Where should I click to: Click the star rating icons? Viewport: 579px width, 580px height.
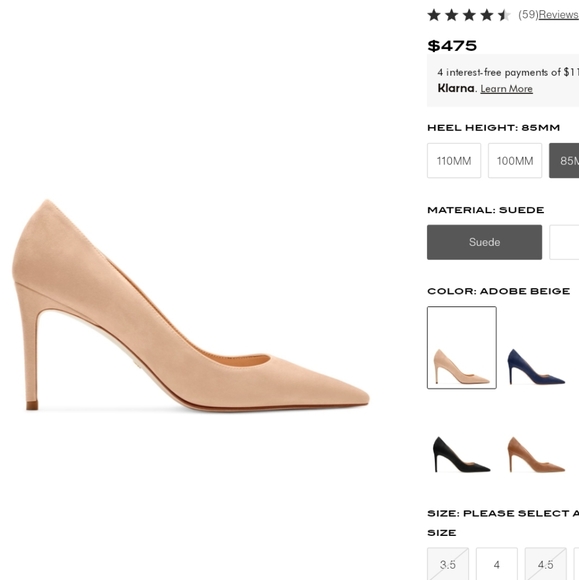pyautogui.click(x=469, y=15)
